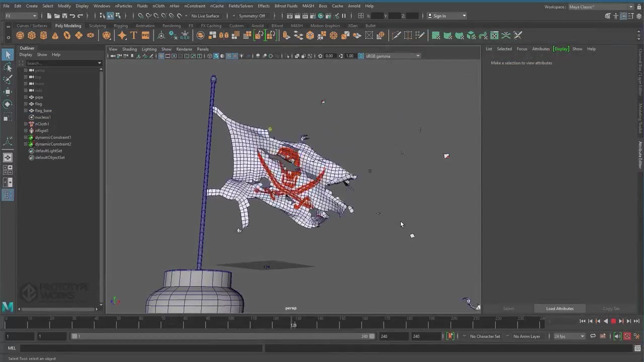Switch to the Rigging shelf tab
This screenshot has width=644, height=362.
coord(120,26)
